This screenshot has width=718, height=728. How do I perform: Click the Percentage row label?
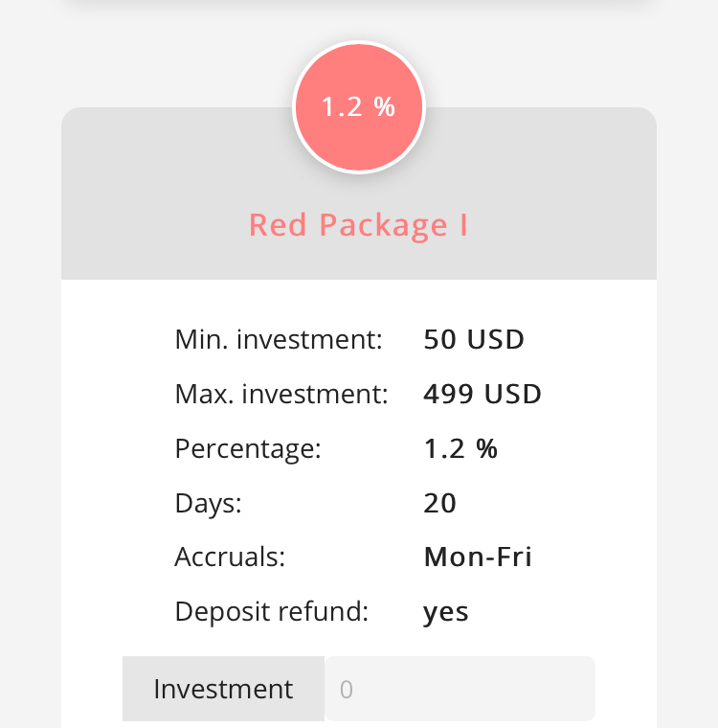[248, 448]
